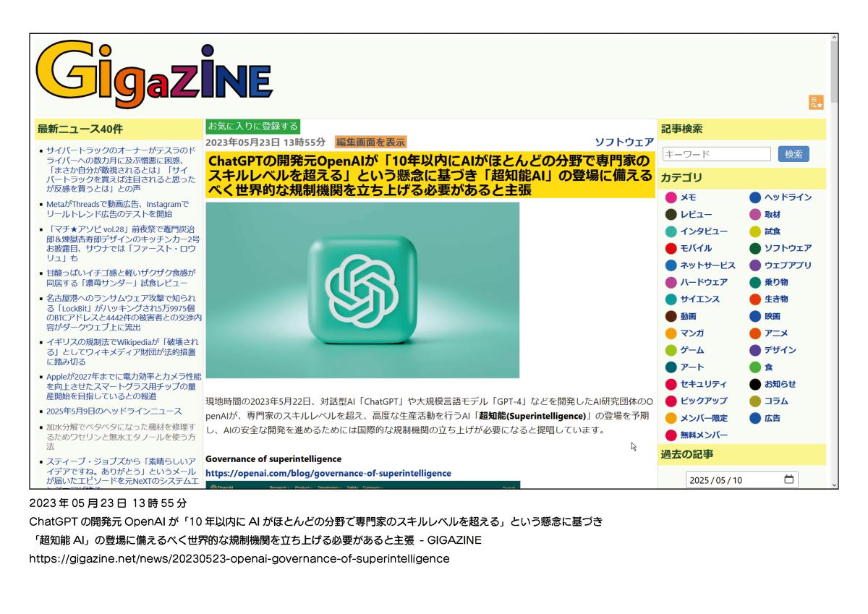This screenshot has height=614, width=868.
Task: Select the コラム category link
Action: pos(776,401)
